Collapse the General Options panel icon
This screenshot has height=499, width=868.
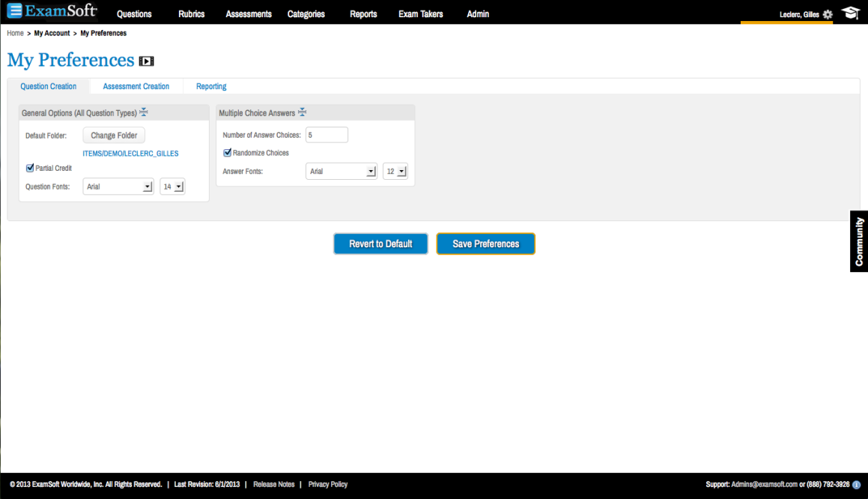[143, 112]
